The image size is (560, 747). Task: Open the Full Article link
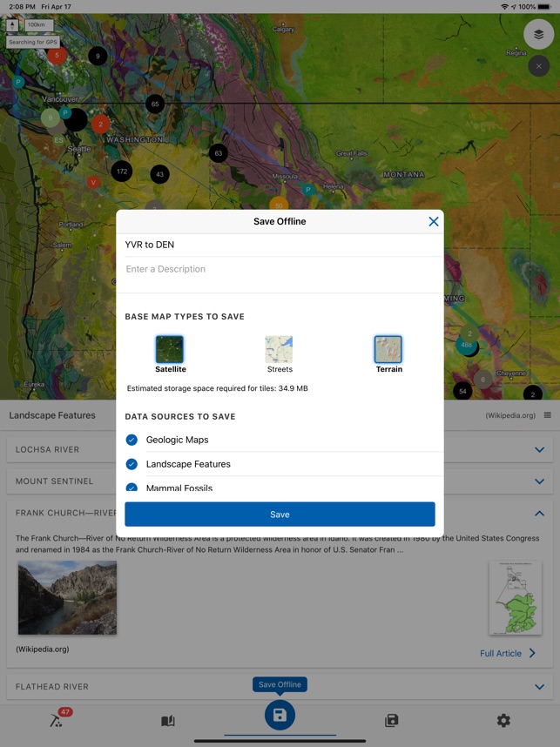501,653
